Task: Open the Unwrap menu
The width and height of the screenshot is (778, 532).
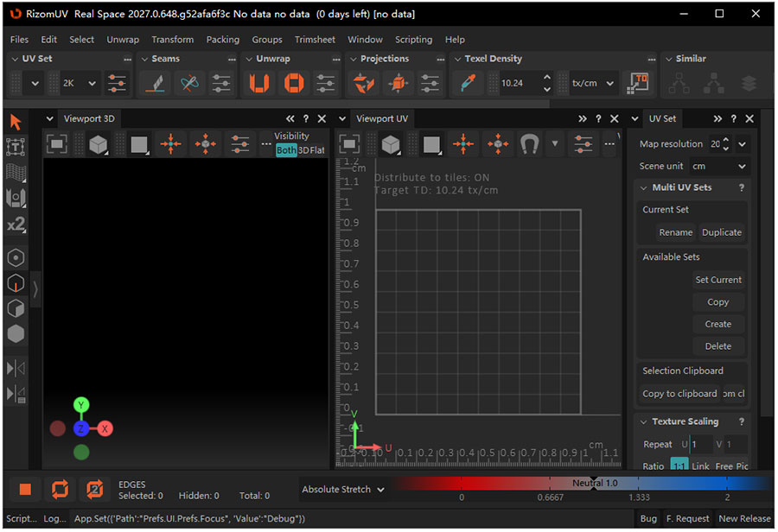Action: tap(123, 40)
